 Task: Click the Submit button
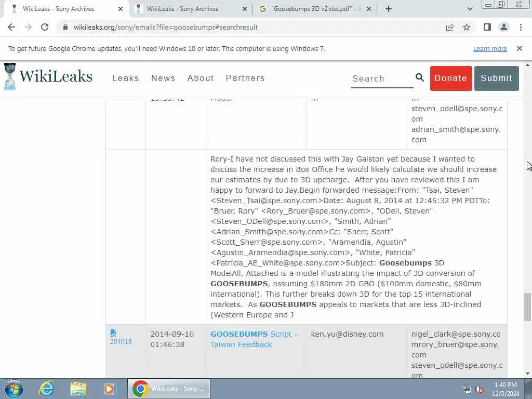[x=496, y=78]
